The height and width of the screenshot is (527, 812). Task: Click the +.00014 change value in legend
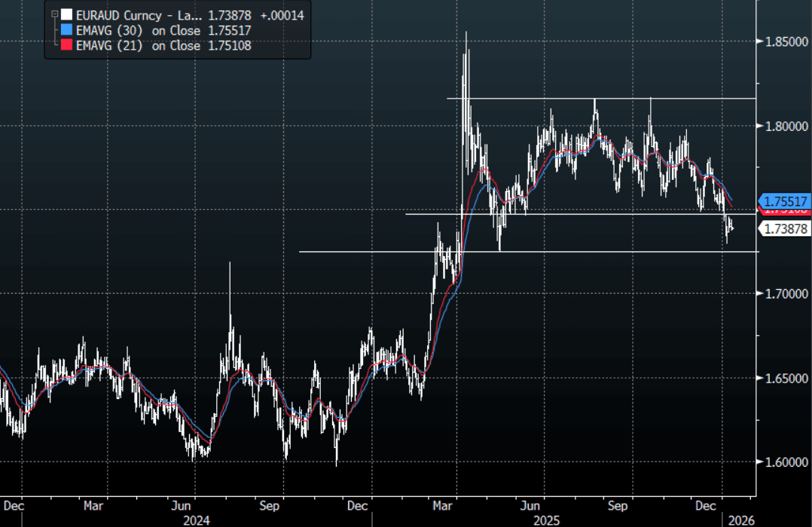tap(278, 14)
